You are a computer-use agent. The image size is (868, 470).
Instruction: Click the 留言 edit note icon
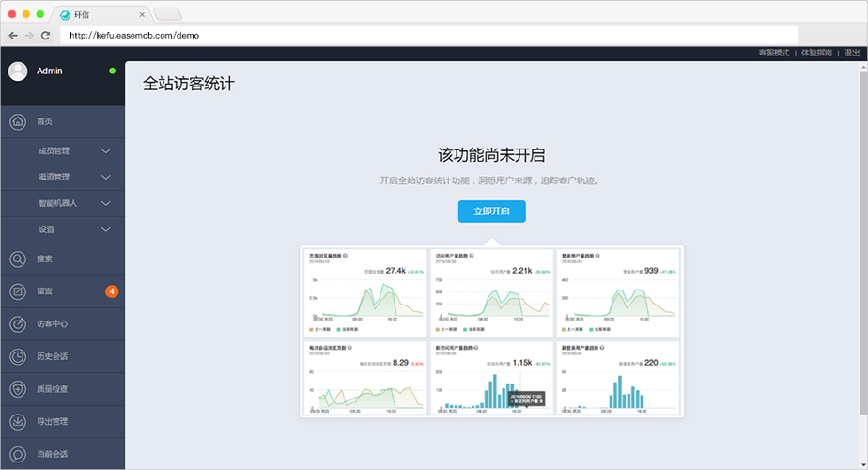pyautogui.click(x=18, y=291)
